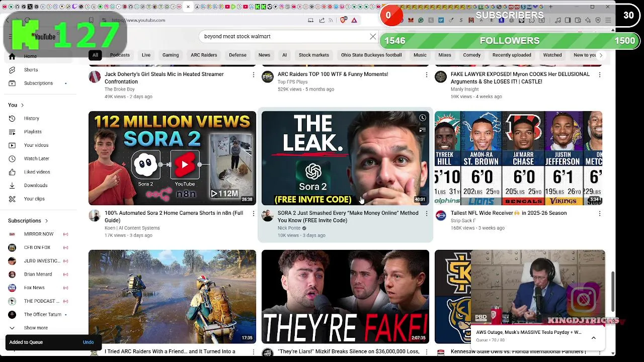Open SORA 2 Just Smashed video title

348,217
